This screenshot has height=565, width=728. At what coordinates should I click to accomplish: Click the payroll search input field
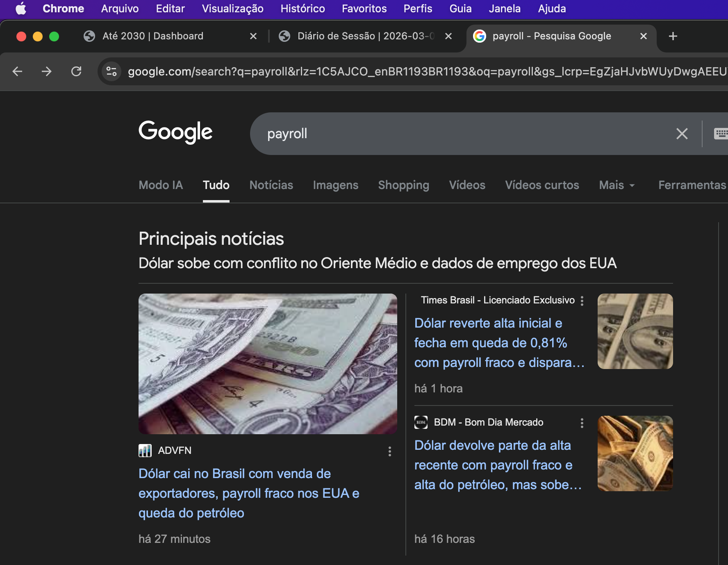451,134
